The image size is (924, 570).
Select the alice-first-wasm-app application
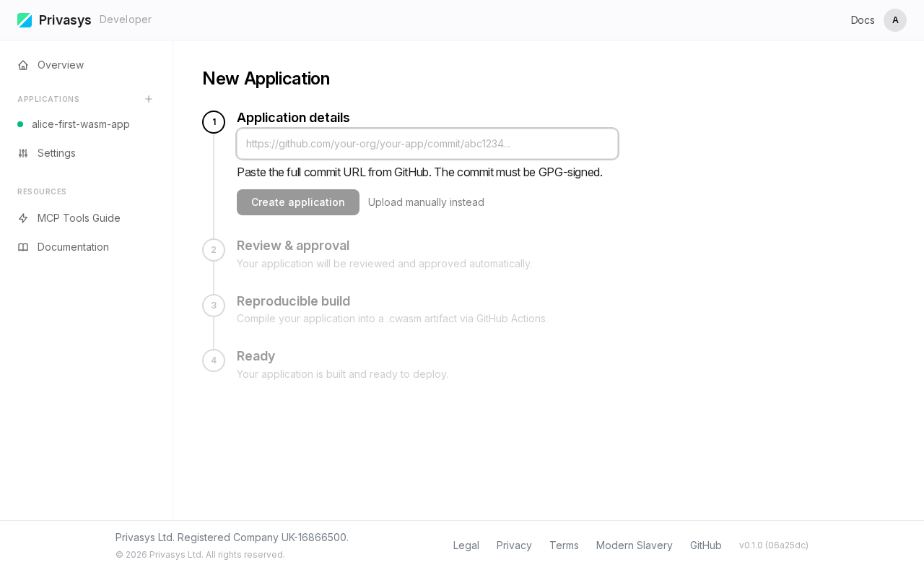click(80, 124)
